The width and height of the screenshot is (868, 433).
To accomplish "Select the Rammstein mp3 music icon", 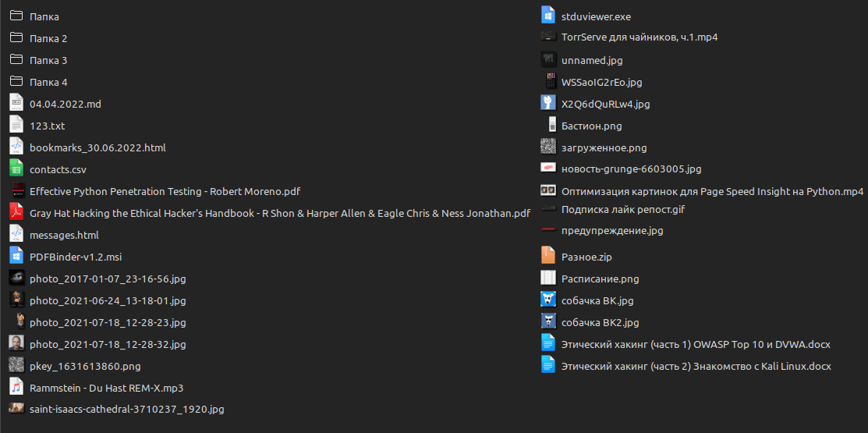I will click(x=16, y=387).
